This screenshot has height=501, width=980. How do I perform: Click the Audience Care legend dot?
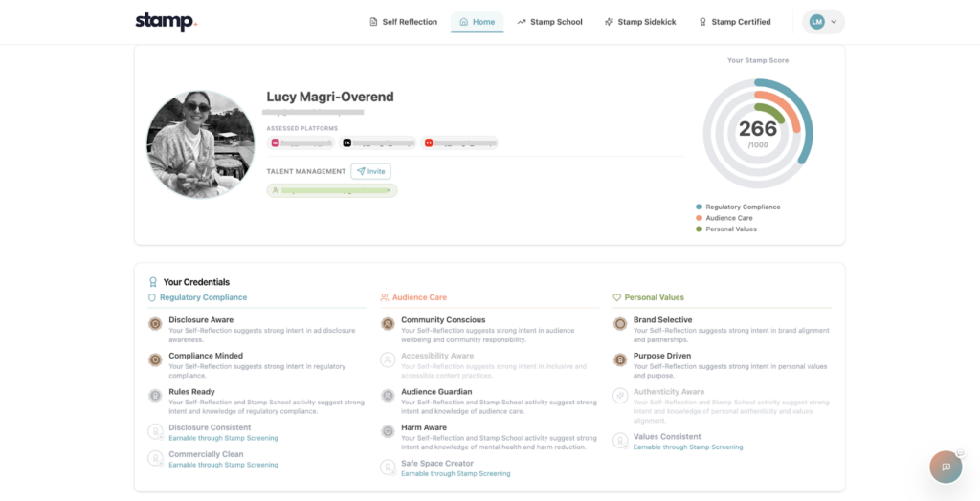(x=698, y=218)
